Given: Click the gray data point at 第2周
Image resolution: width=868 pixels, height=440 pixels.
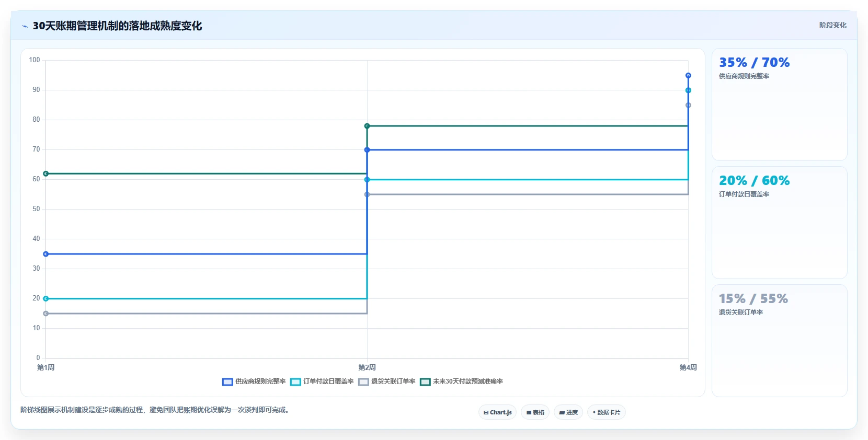Looking at the screenshot, I should coord(367,194).
